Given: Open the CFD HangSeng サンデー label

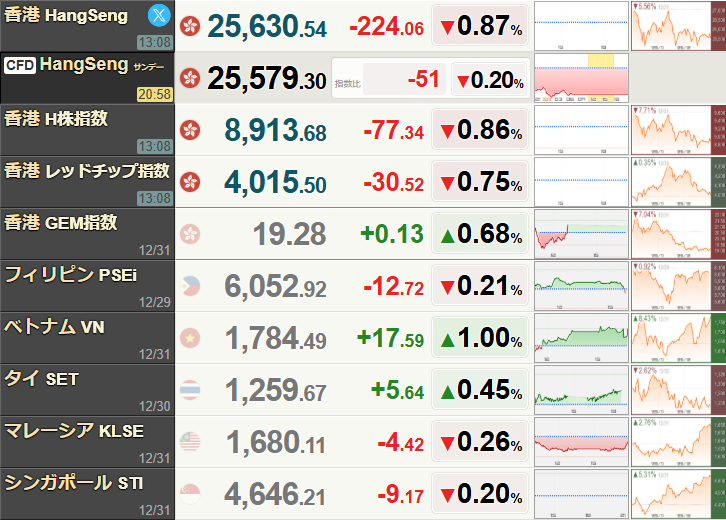Looking at the screenshot, I should coord(84,65).
